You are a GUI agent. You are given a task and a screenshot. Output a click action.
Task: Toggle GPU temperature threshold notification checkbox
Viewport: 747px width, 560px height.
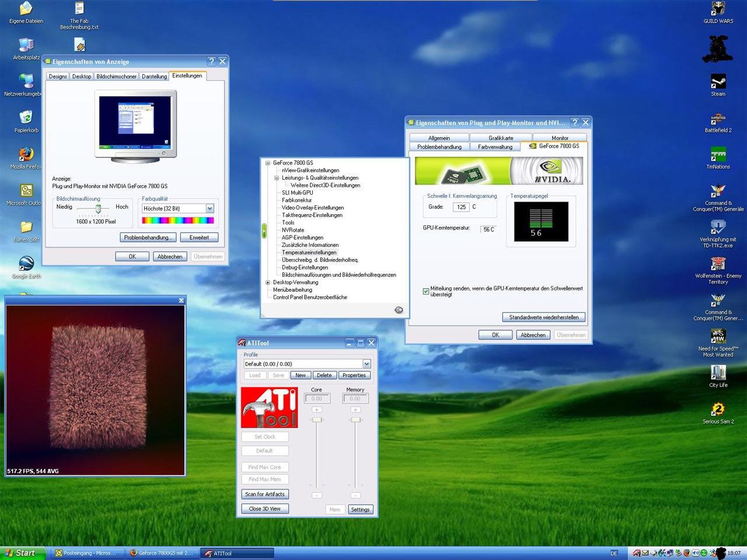[426, 291]
